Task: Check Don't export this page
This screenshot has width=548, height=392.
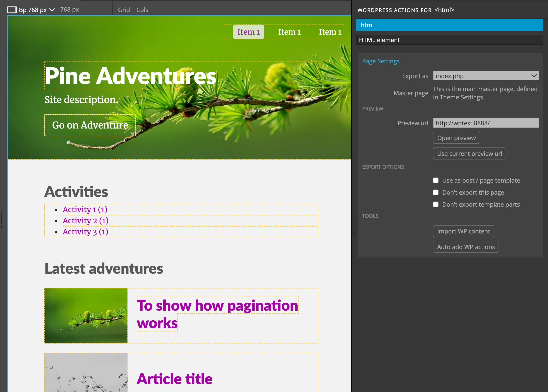Action: tap(435, 192)
